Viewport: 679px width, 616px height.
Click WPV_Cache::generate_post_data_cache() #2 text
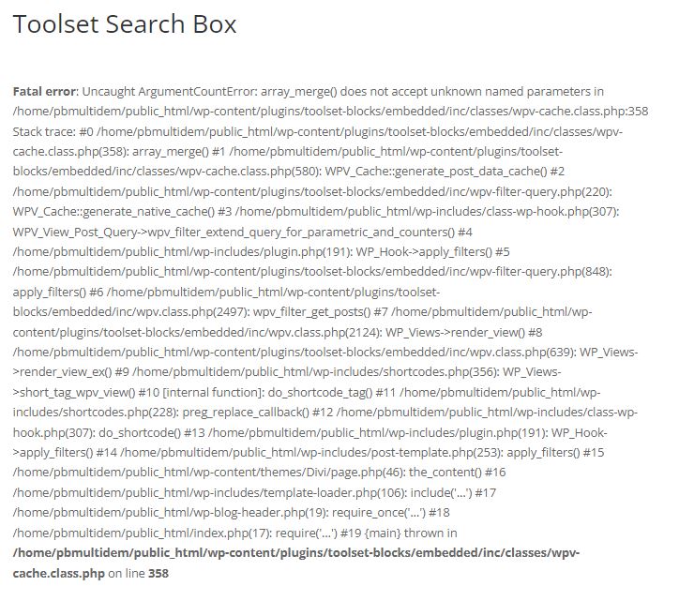tap(445, 172)
